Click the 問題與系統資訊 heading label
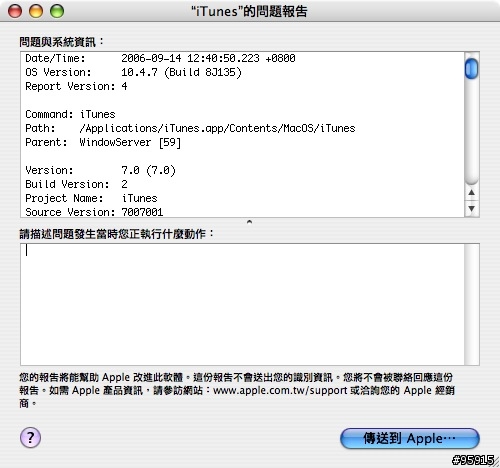This screenshot has height=468, width=500. 62,42
